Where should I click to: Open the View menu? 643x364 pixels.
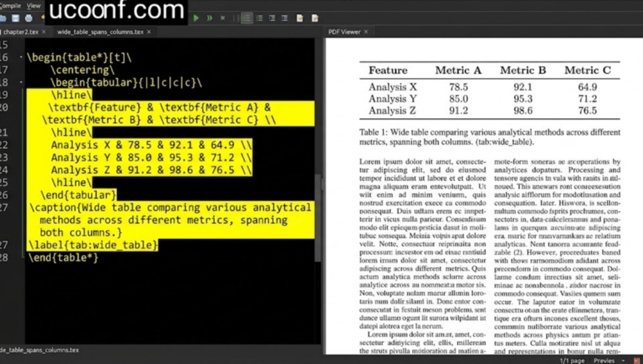pyautogui.click(x=34, y=5)
